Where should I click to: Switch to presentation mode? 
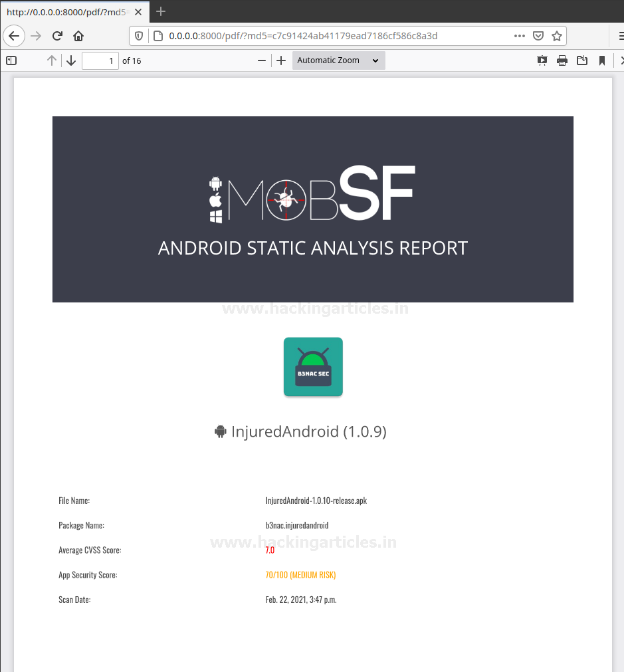pos(542,60)
